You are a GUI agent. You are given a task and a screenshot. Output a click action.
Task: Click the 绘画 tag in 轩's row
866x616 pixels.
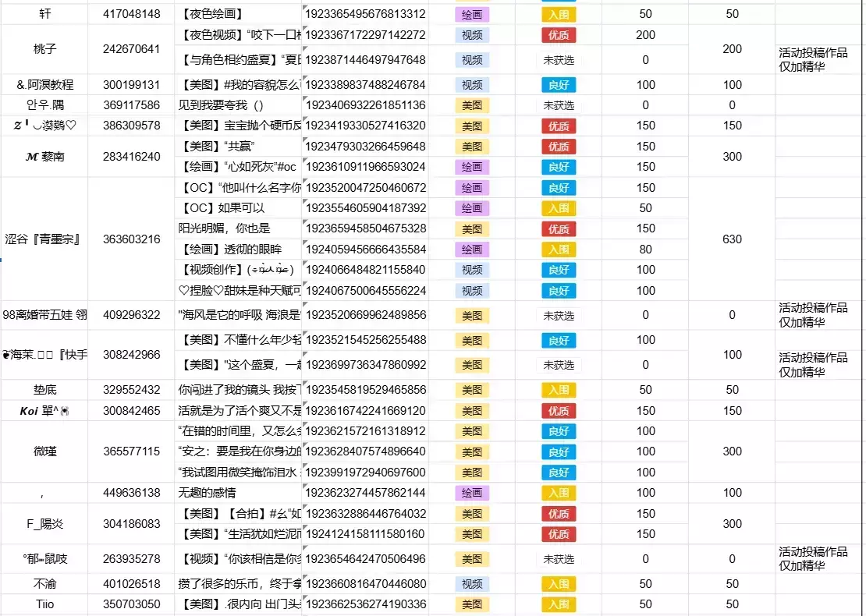tap(471, 14)
